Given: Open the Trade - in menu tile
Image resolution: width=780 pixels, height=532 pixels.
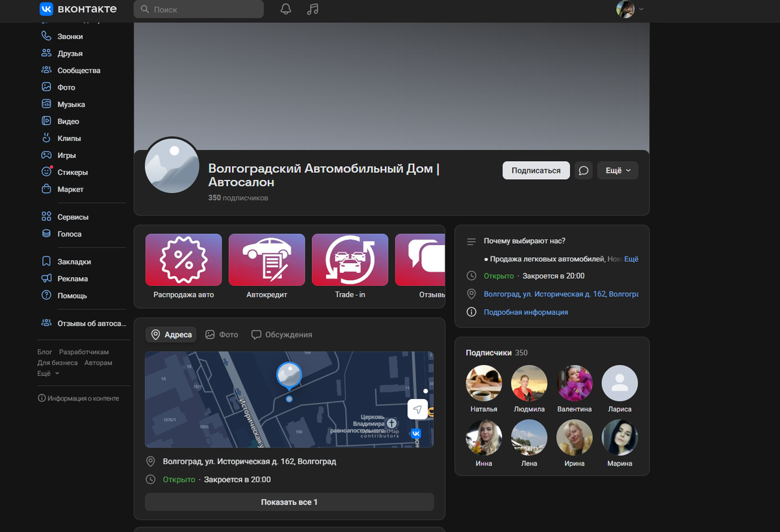Looking at the screenshot, I should pyautogui.click(x=350, y=267).
